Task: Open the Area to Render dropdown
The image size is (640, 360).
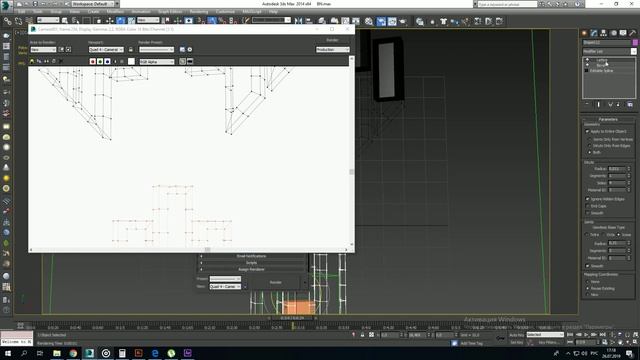Action: [43, 49]
